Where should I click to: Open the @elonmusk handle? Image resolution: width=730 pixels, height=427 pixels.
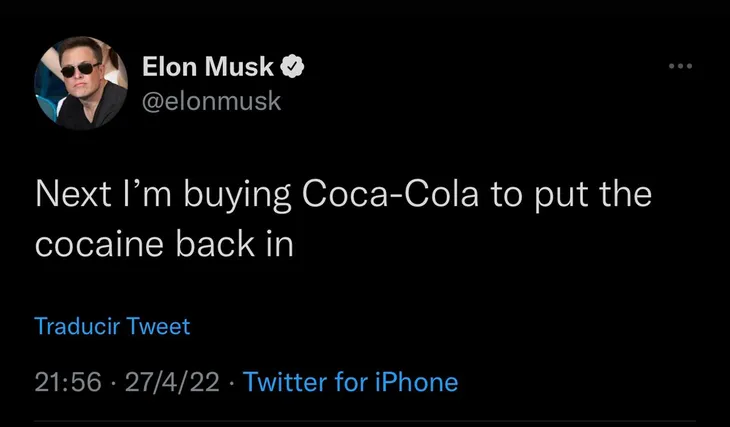coord(213,101)
